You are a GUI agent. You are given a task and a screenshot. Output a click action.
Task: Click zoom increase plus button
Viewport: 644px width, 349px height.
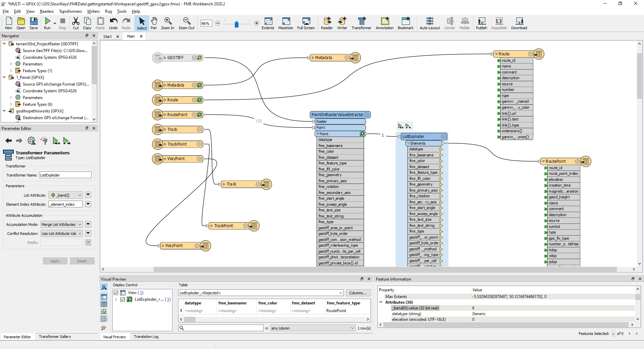tap(257, 23)
